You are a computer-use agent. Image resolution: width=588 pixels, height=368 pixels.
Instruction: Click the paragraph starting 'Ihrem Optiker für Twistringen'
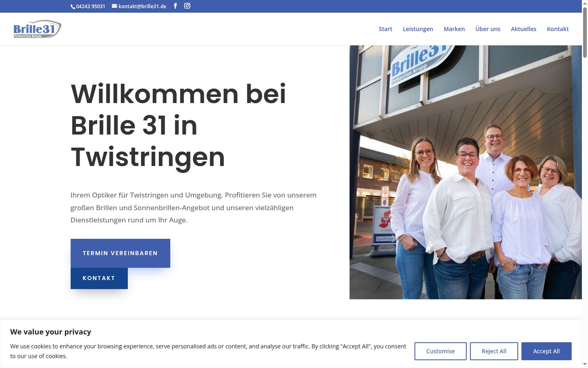pyautogui.click(x=194, y=207)
